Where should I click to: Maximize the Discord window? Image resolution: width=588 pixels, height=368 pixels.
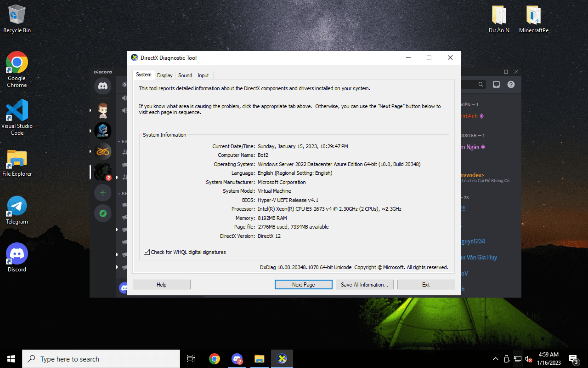coord(506,72)
